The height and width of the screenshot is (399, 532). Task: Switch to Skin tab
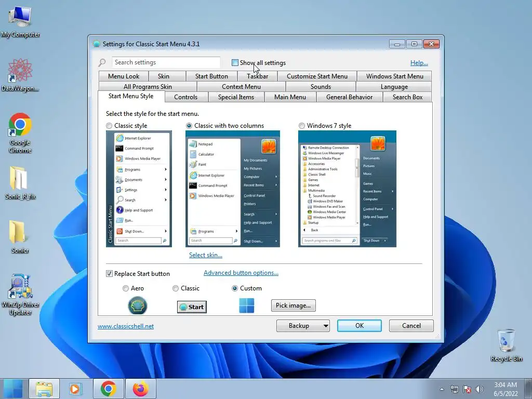pos(164,76)
